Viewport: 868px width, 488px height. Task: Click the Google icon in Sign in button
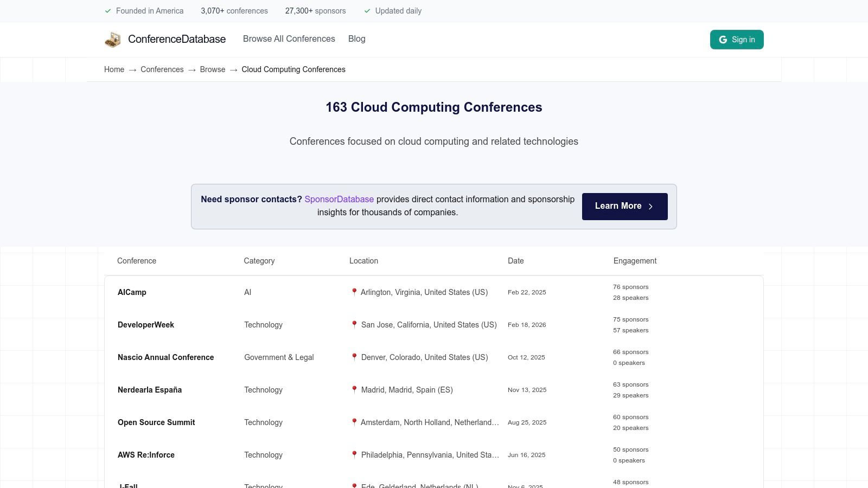pyautogui.click(x=723, y=40)
